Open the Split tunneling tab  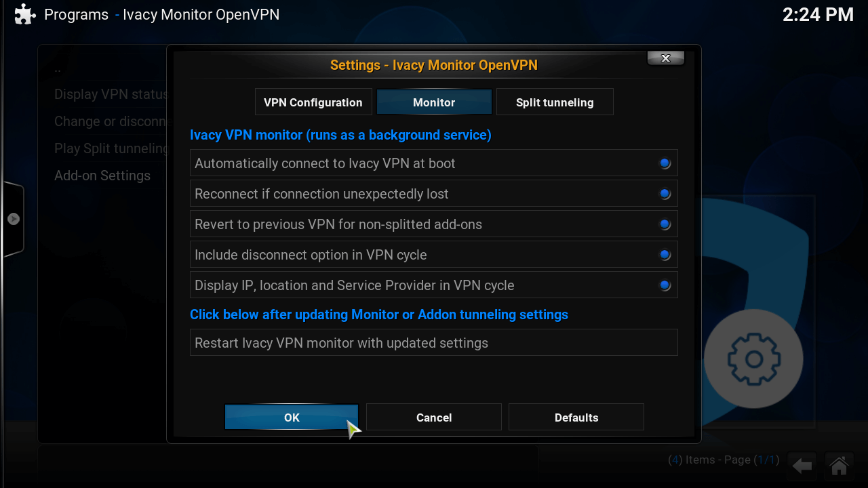[555, 102]
